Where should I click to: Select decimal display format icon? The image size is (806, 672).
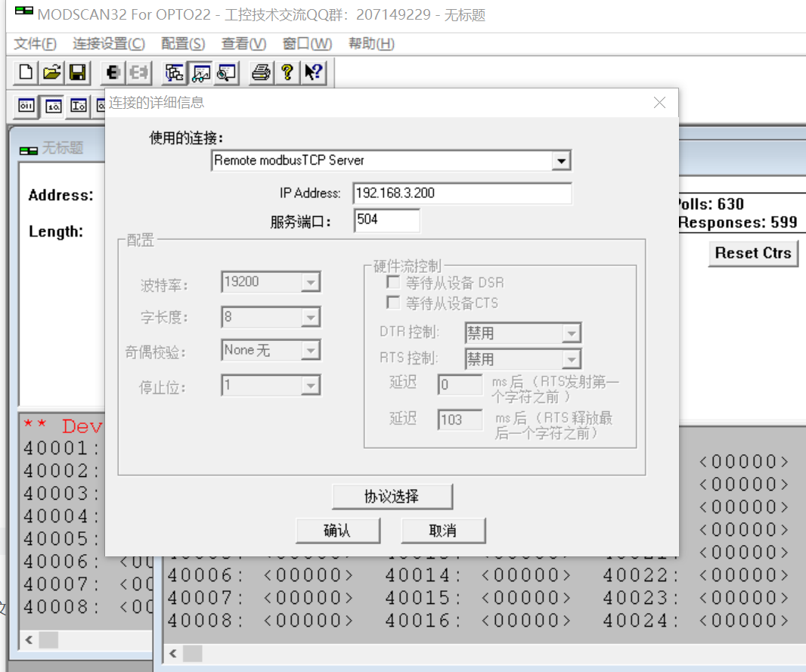(53, 107)
